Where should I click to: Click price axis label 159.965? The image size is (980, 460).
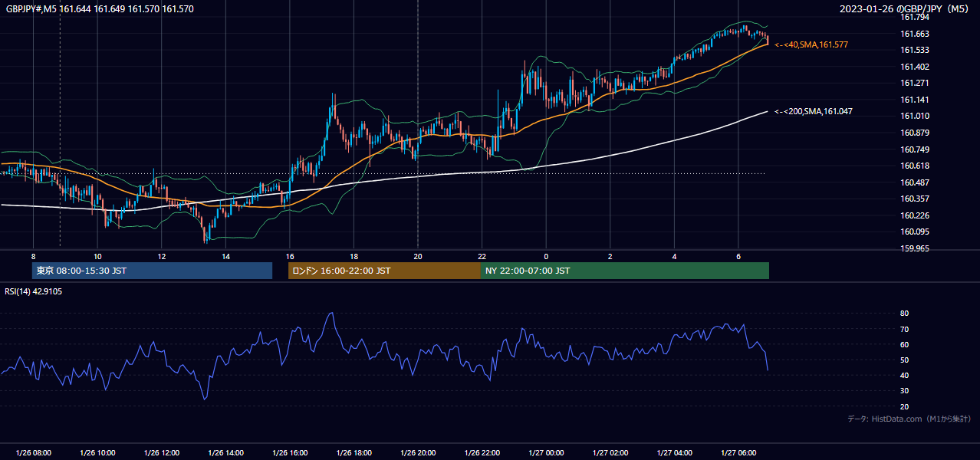click(914, 248)
